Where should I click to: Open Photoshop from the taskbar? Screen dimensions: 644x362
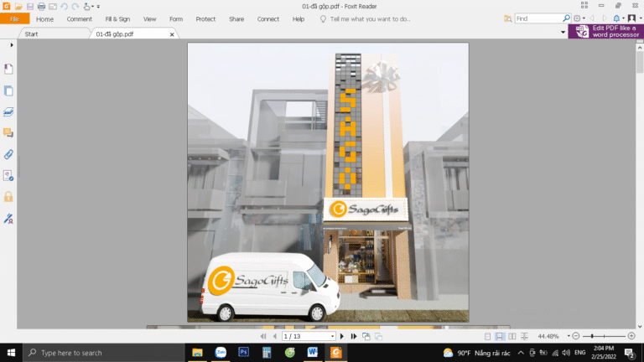(243, 352)
